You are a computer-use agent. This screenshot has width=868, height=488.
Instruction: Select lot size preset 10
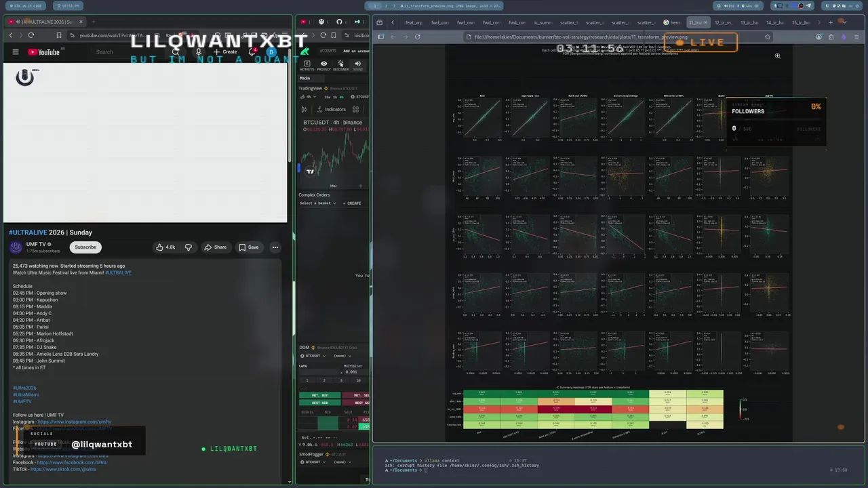359,380
